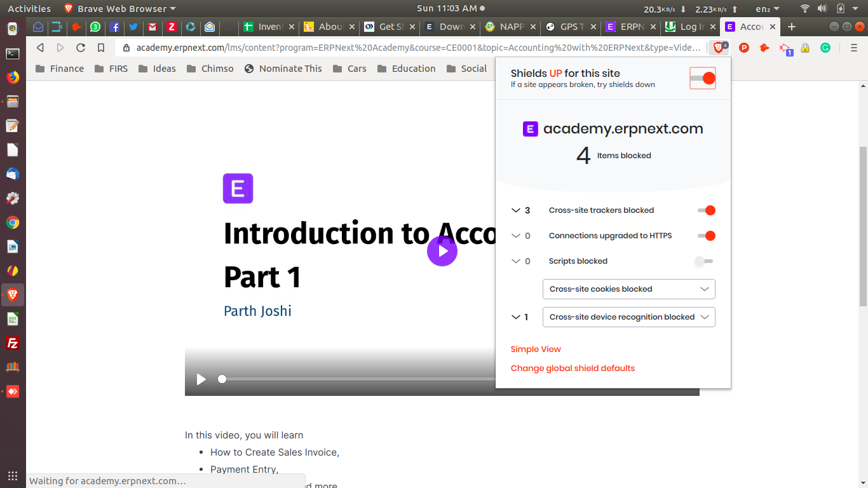Click Change global shield defaults link

tap(573, 368)
